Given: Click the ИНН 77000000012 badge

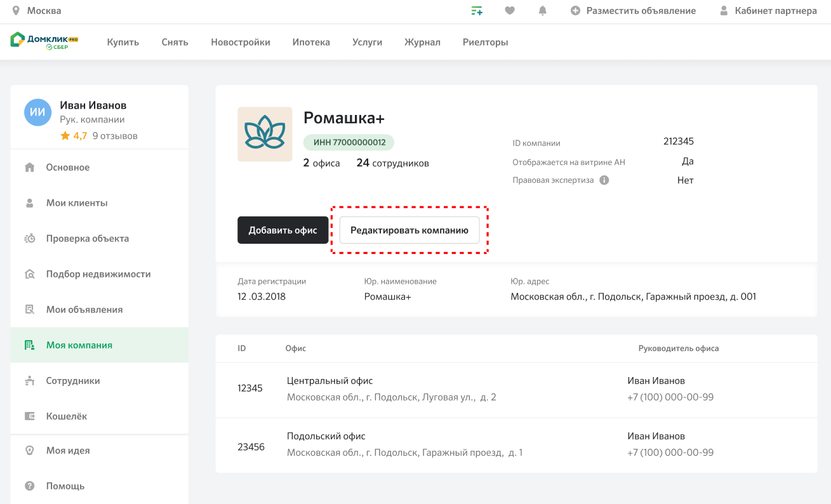Looking at the screenshot, I should (349, 142).
